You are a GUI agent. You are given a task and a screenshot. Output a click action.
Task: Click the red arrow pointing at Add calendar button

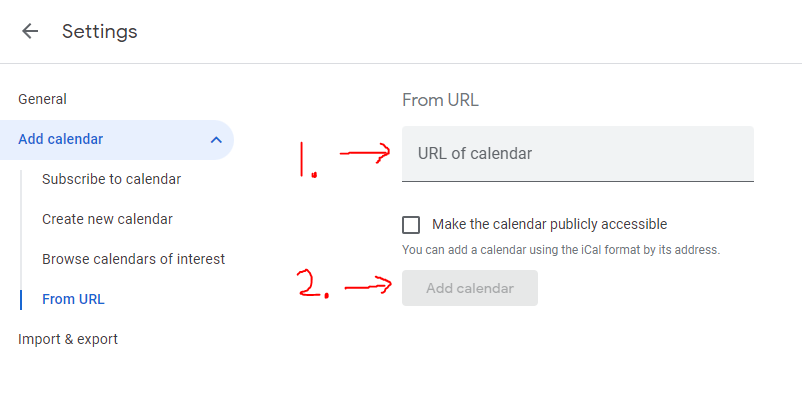point(368,286)
